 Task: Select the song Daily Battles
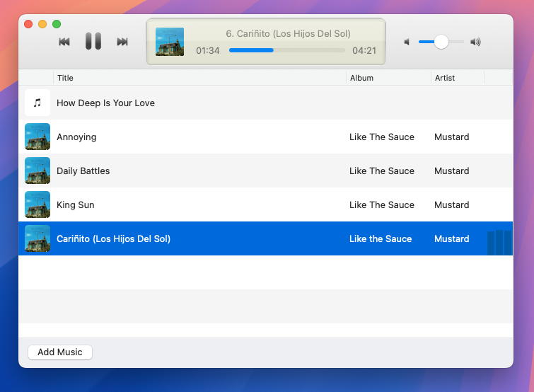coord(266,171)
